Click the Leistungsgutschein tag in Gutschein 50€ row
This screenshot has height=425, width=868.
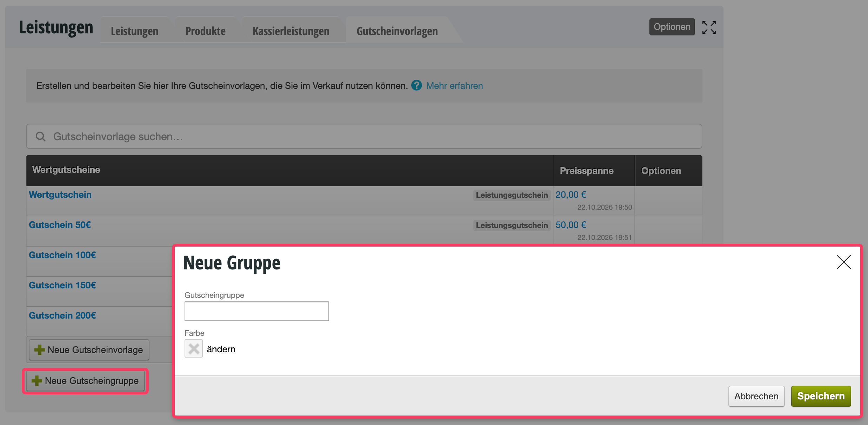[x=512, y=225]
